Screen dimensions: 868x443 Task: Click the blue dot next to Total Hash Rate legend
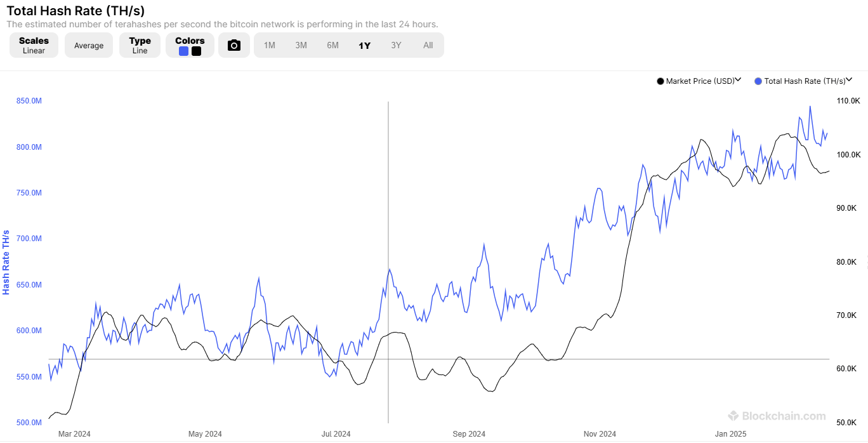[758, 81]
